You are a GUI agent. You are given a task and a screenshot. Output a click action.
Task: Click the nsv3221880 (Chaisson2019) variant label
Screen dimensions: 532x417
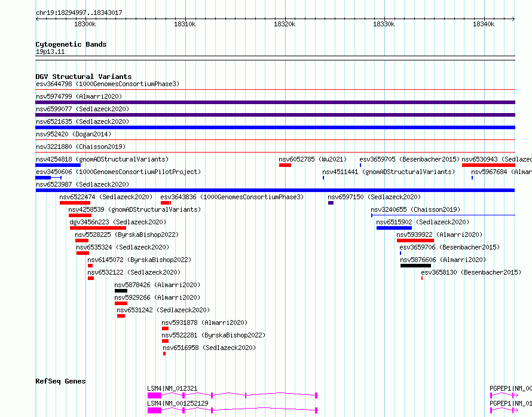(81, 147)
